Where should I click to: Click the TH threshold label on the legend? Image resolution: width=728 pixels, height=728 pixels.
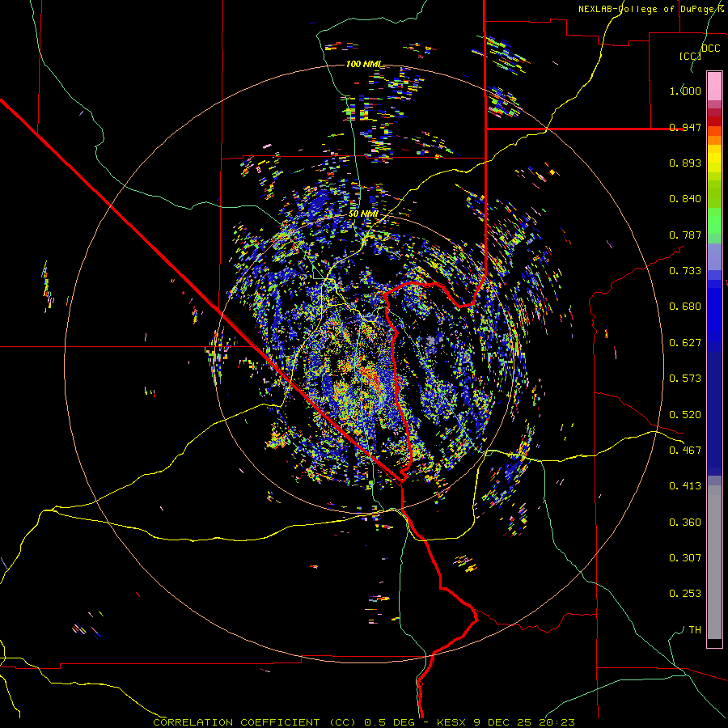695,630
